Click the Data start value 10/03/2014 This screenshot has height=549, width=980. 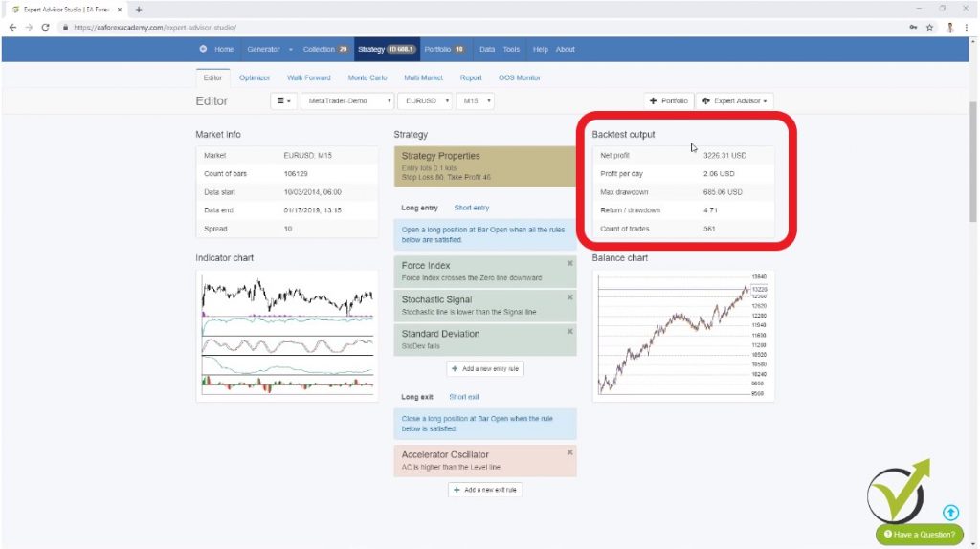(x=313, y=191)
